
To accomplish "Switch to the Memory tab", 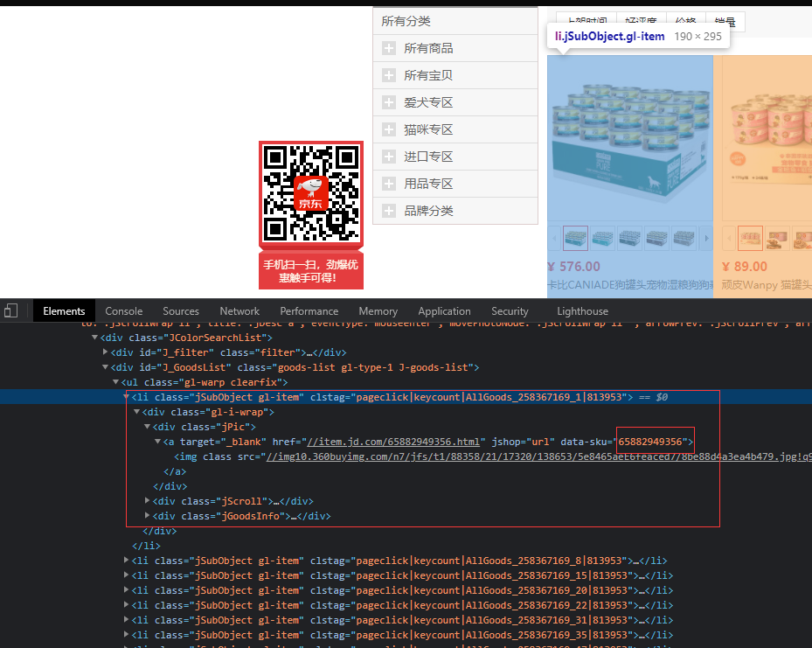I will point(378,310).
